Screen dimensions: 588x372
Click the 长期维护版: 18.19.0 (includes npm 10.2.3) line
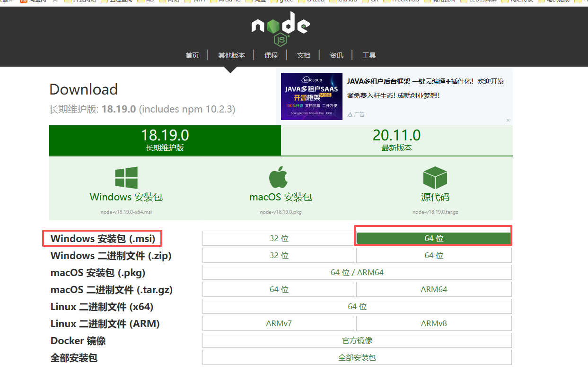[x=142, y=109]
